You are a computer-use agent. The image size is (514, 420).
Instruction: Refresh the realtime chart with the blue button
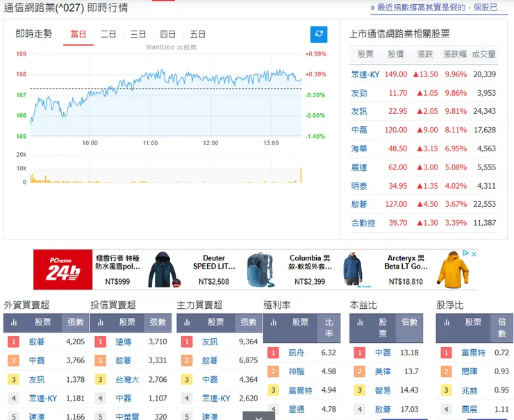(x=319, y=34)
